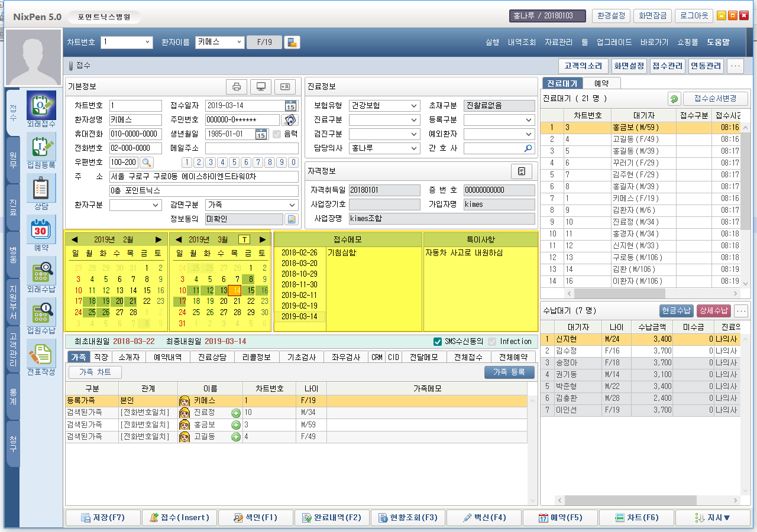This screenshot has height=532, width=757.
Task: Click the 가족 등록 button
Action: [509, 372]
